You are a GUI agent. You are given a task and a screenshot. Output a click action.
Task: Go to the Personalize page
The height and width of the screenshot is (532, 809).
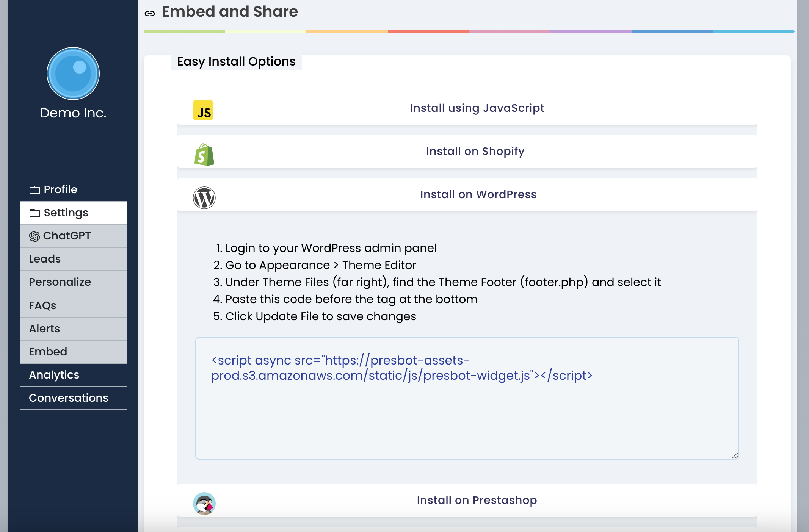60,282
